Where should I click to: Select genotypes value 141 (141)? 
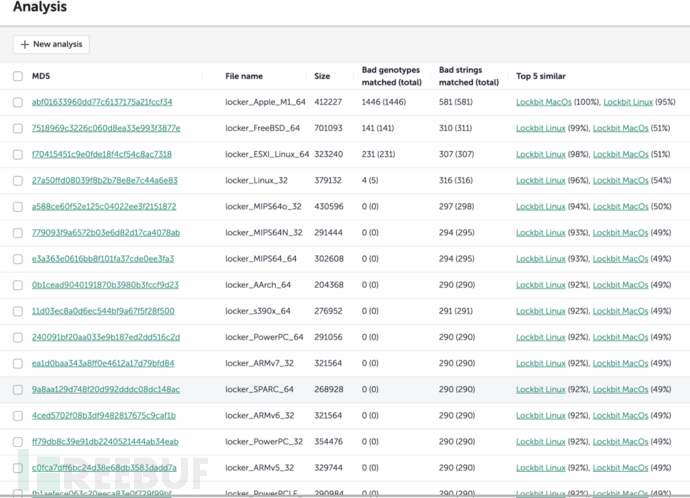click(378, 128)
